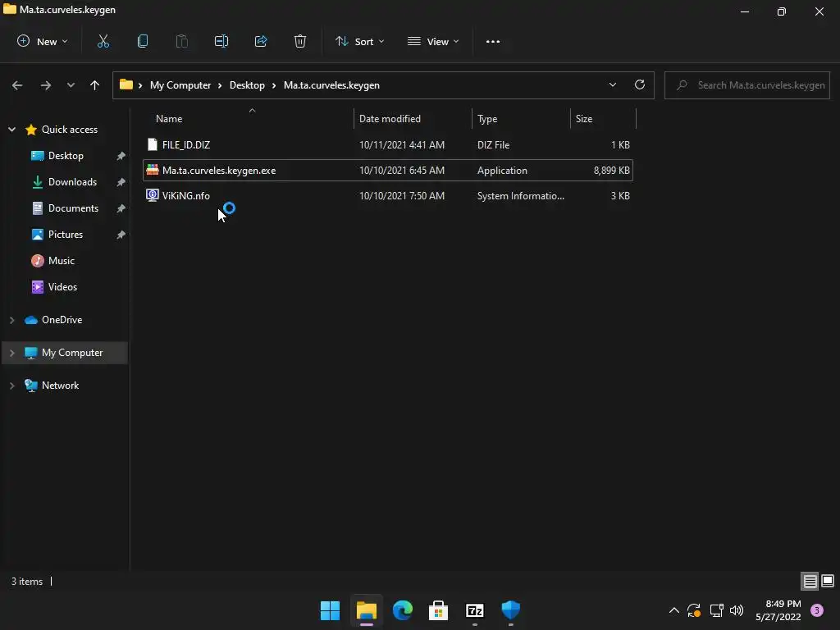Open the See more ellipsis menu

pyautogui.click(x=493, y=41)
